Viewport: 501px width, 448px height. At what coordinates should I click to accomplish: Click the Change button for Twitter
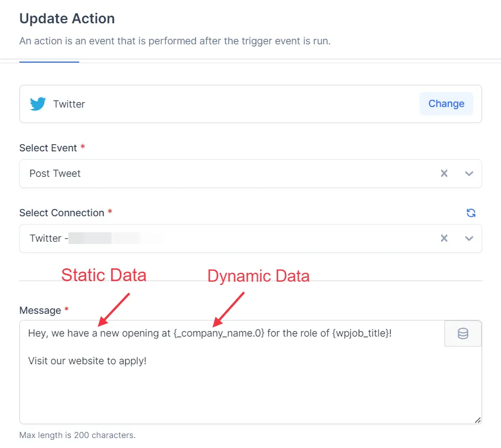446,104
